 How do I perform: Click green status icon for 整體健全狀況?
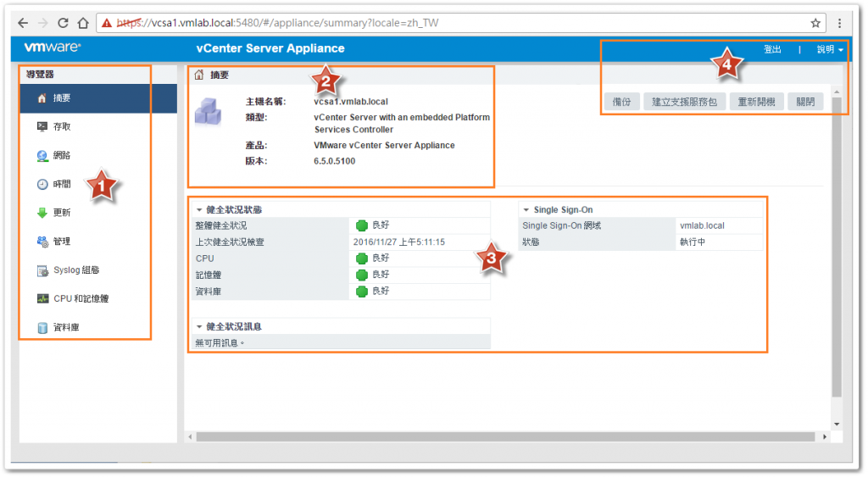(x=362, y=225)
